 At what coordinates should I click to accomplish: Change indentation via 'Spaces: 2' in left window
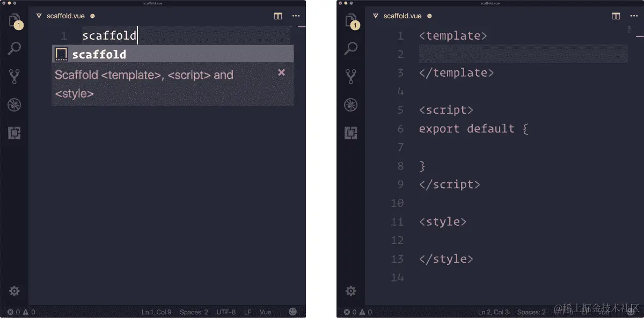pyautogui.click(x=194, y=312)
